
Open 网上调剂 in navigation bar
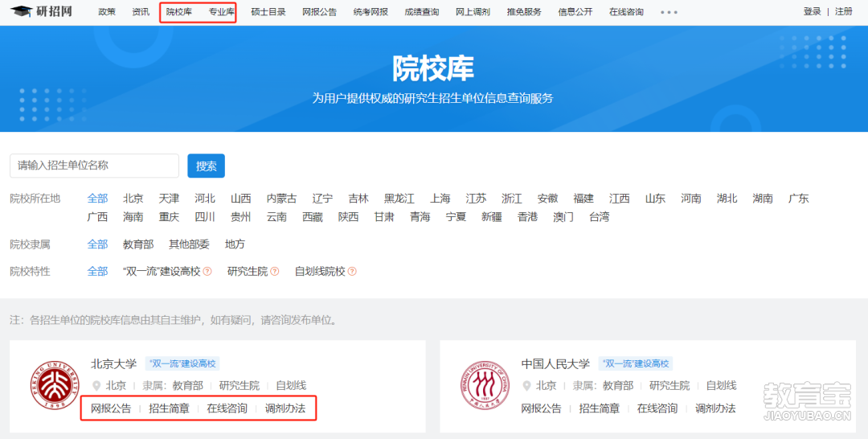(x=473, y=11)
